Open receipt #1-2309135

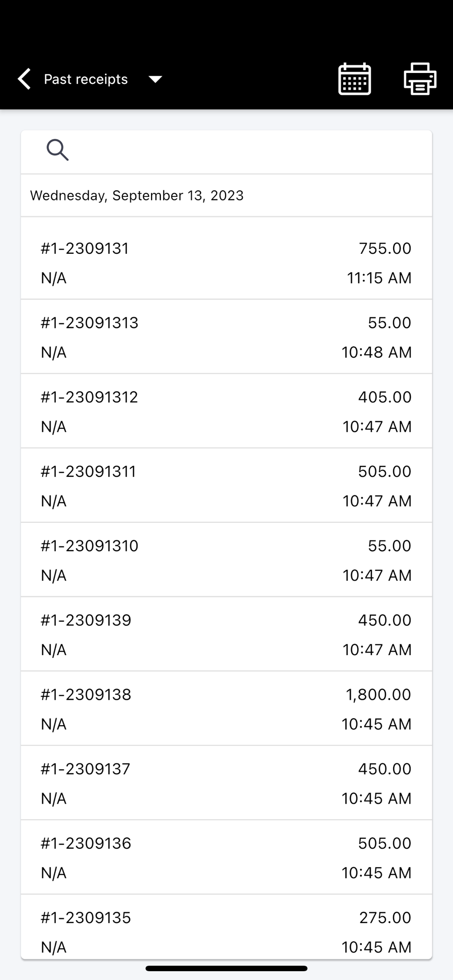(x=226, y=927)
